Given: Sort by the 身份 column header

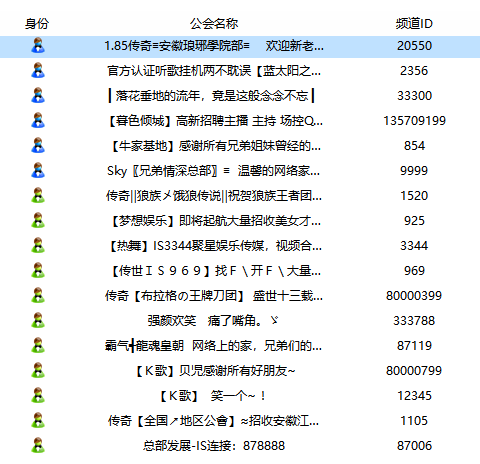Looking at the screenshot, I should 37,24.
